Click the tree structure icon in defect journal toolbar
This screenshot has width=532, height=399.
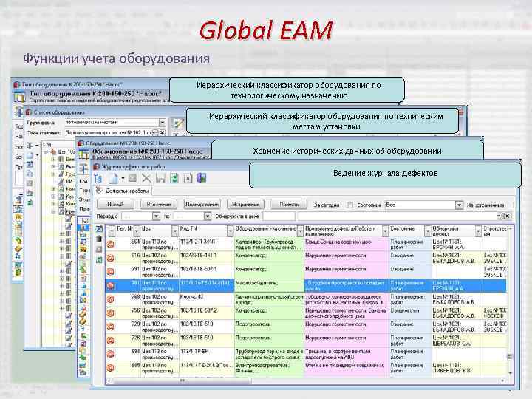coord(98,178)
